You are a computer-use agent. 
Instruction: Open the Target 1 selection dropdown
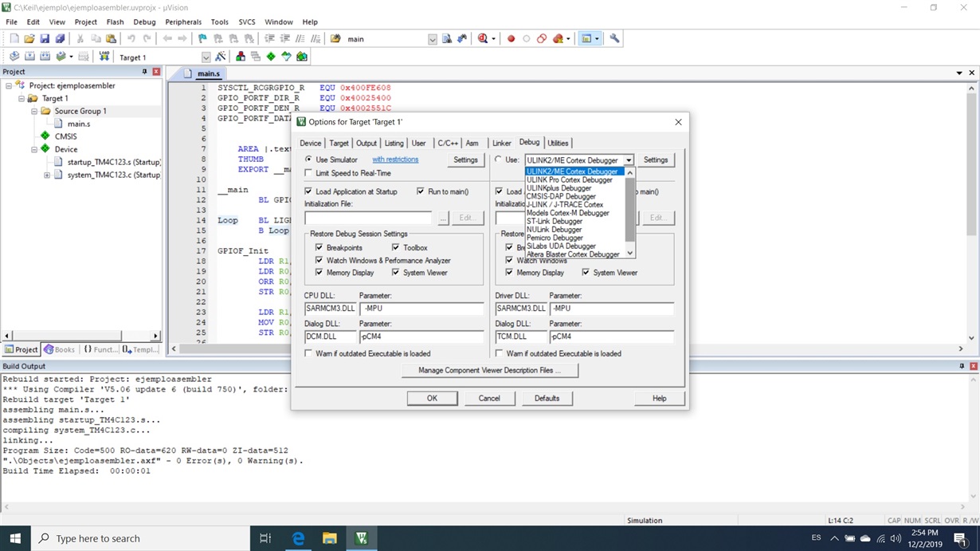click(x=206, y=57)
